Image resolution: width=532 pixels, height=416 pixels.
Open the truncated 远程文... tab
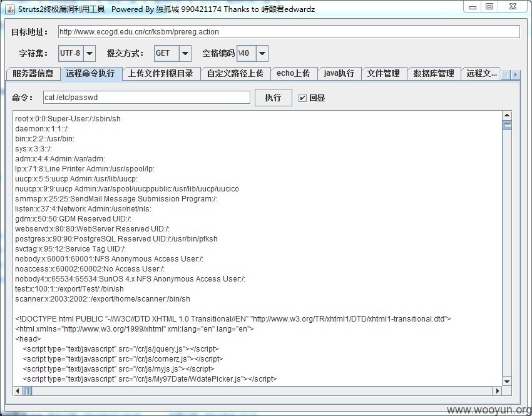pos(481,74)
